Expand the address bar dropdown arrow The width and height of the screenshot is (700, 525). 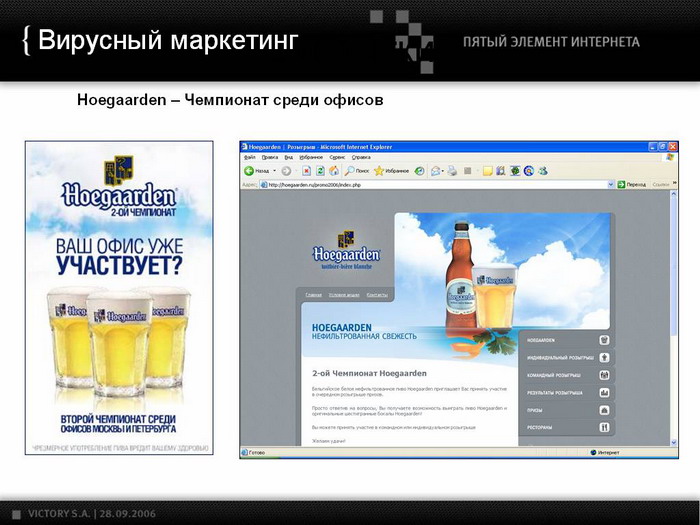point(611,185)
